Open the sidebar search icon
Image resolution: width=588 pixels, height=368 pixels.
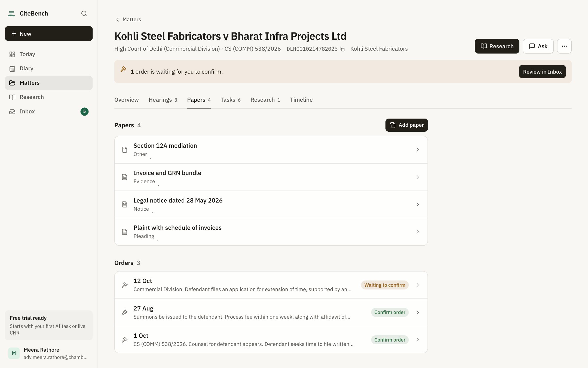click(84, 14)
